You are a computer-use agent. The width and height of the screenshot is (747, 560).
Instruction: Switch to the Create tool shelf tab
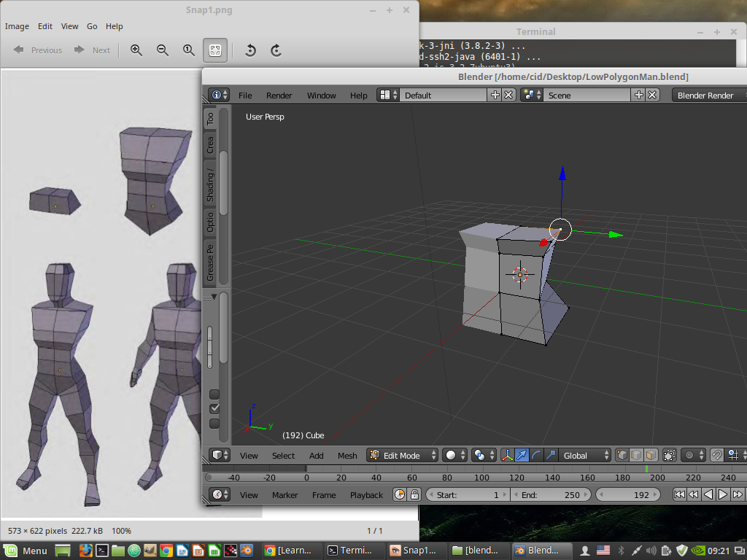point(210,145)
